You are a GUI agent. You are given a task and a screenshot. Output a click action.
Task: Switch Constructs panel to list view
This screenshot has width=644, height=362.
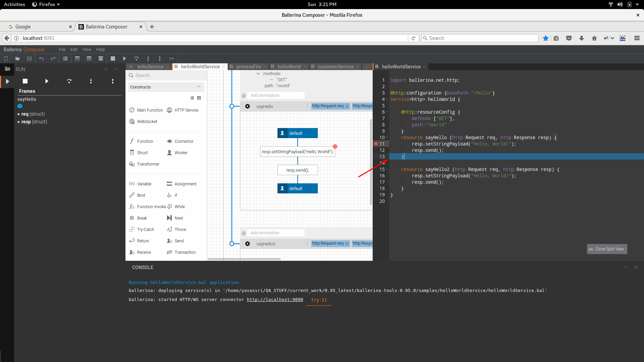[x=192, y=98]
